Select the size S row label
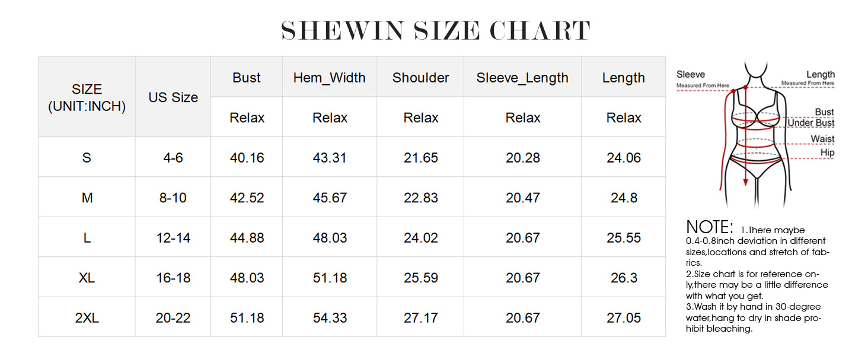 87,158
